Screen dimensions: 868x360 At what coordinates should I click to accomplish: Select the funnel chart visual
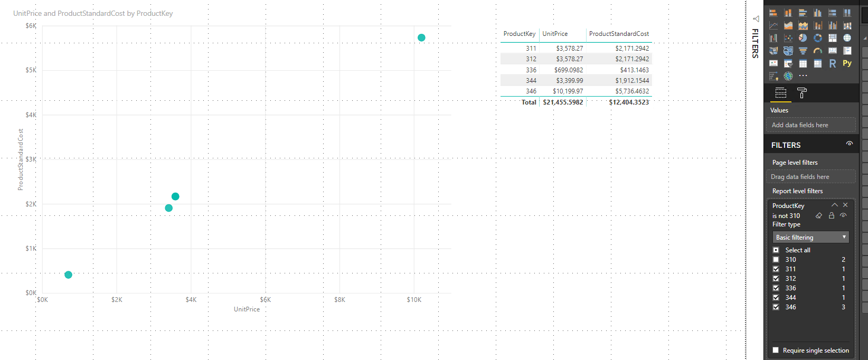[803, 51]
